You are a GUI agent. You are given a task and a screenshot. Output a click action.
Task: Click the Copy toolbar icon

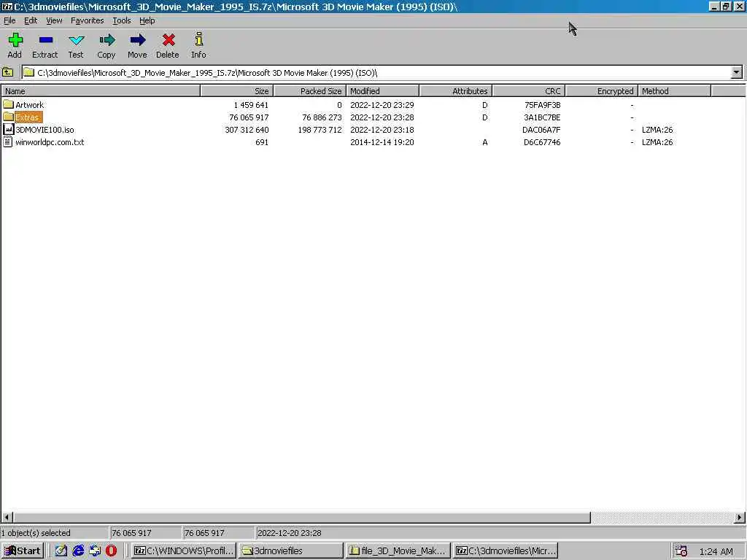[x=107, y=40]
